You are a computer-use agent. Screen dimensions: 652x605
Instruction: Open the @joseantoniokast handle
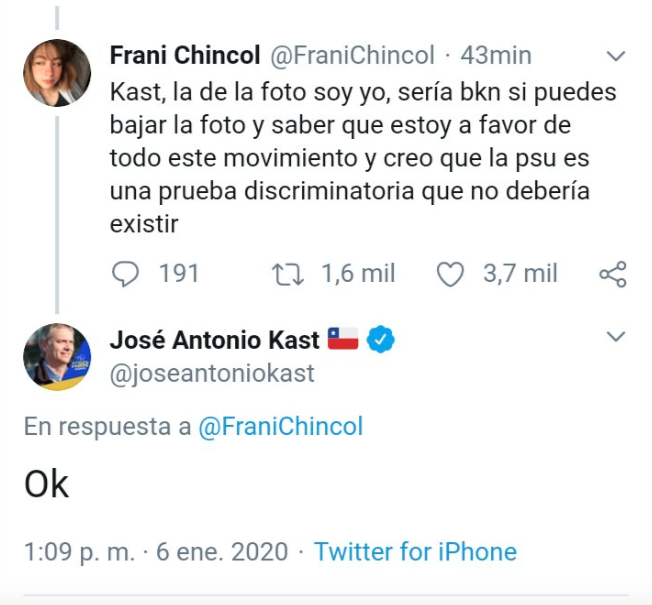point(212,373)
